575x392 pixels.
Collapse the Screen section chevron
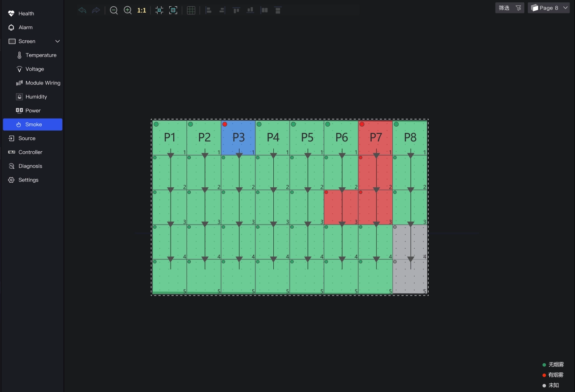pyautogui.click(x=57, y=41)
